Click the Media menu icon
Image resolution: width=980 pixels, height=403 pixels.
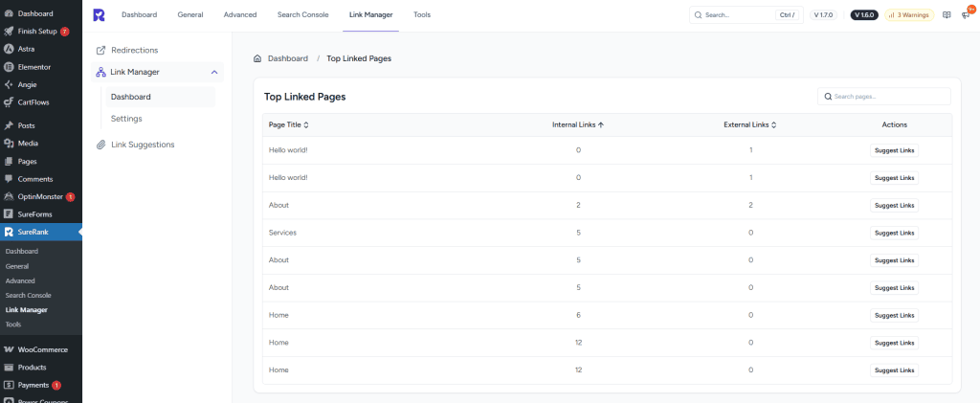pyautogui.click(x=9, y=143)
